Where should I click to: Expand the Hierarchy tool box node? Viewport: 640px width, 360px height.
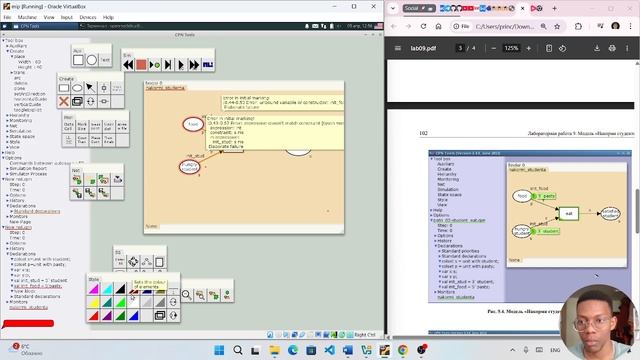(x=7, y=116)
